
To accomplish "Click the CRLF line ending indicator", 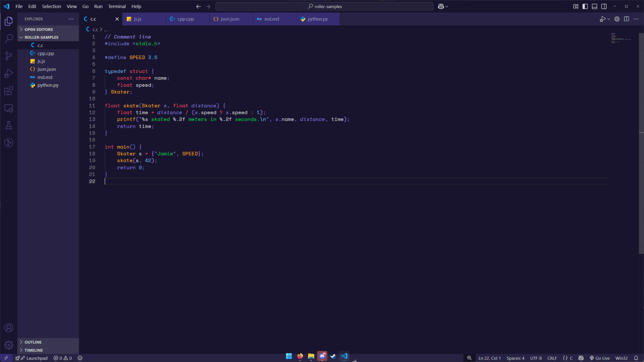I will coord(552,358).
